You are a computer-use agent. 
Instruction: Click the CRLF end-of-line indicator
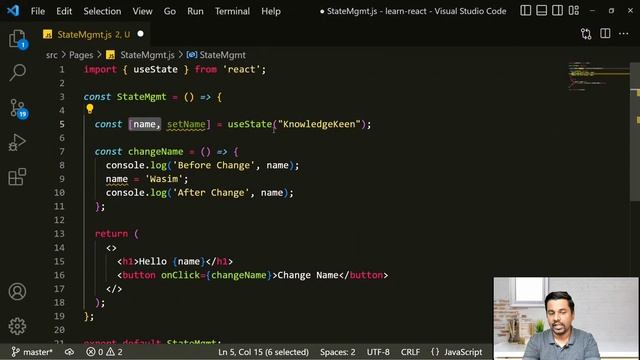[410, 352]
